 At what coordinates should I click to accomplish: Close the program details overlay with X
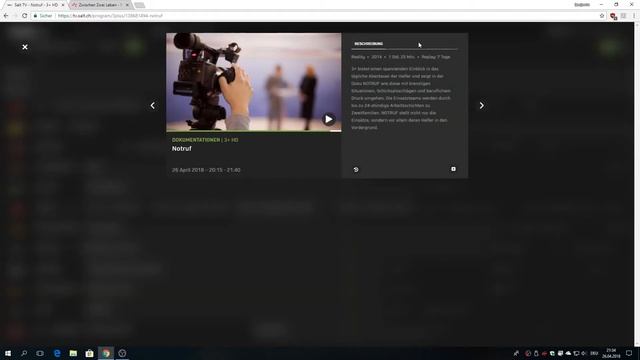[25, 47]
